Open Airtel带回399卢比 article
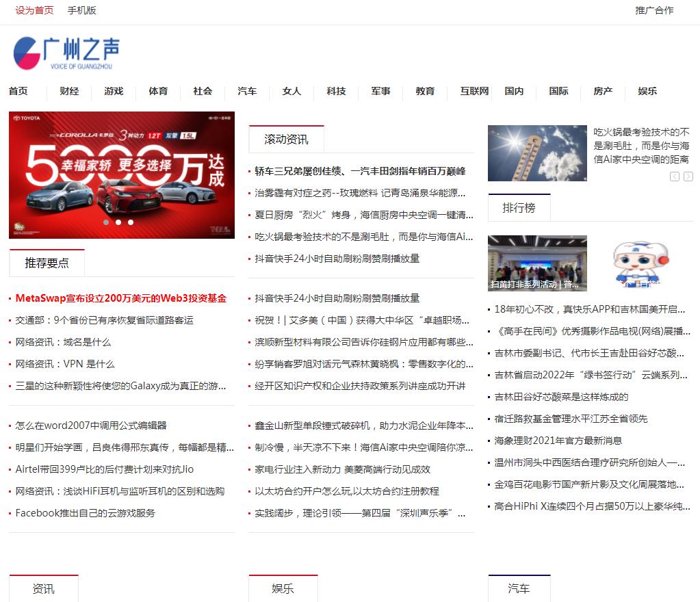700x602 pixels. pos(105,469)
